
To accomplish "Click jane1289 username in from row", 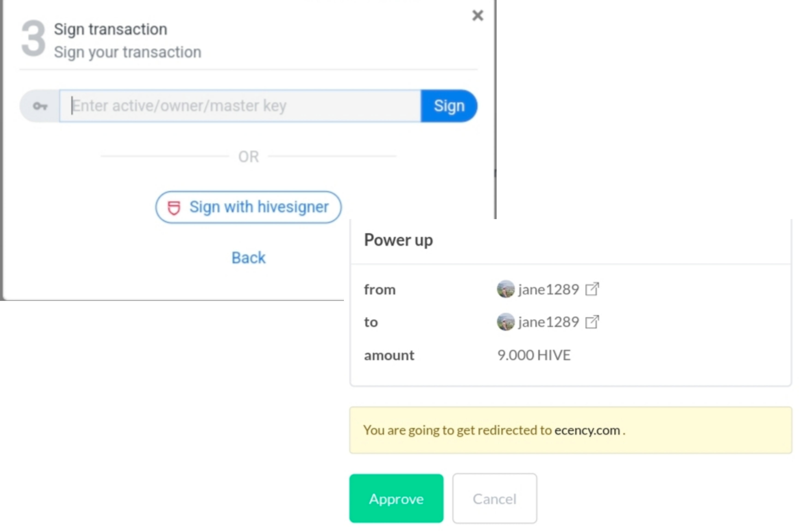I will pos(549,289).
